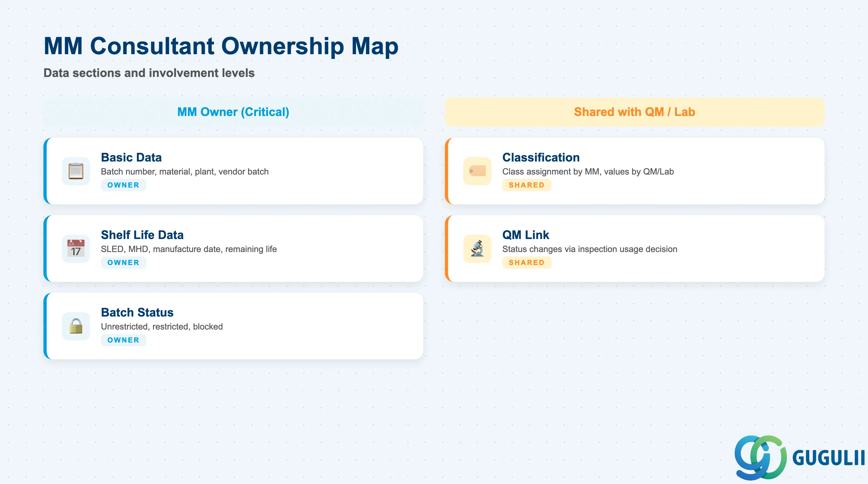Click the microscope icon for QM Link
Screen dimensions: 868x484
pyautogui.click(x=477, y=249)
